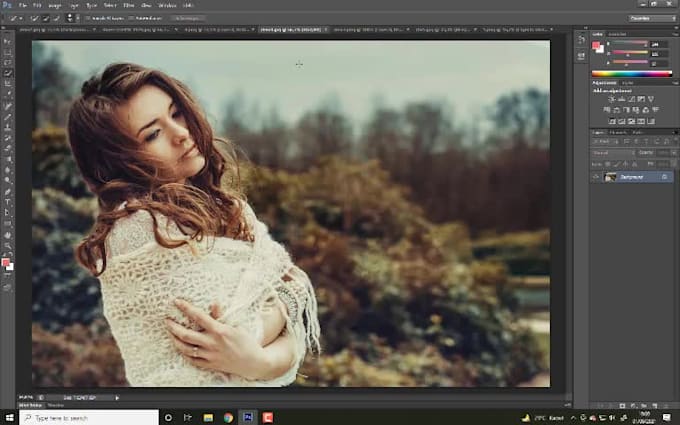Viewport: 680px width, 425px height.
Task: Open the Normal blend mode dropdown
Action: click(611, 153)
